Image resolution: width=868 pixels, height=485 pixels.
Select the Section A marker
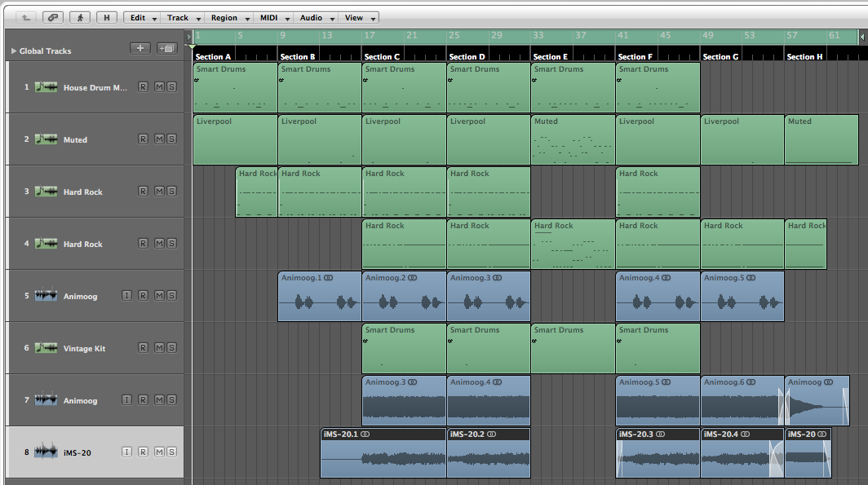click(213, 57)
